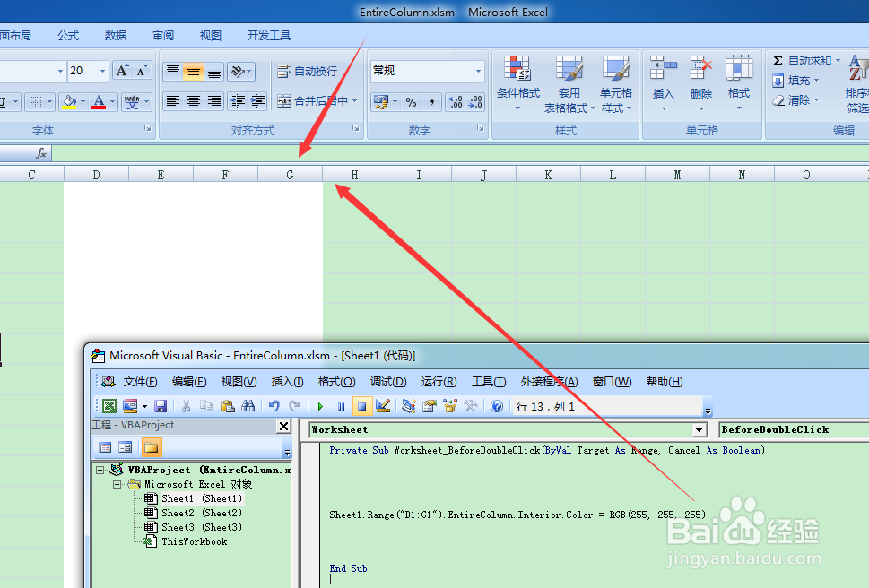This screenshot has height=588, width=869.
Task: Open Project Explorer icon in VBA toolbar
Action: point(409,406)
